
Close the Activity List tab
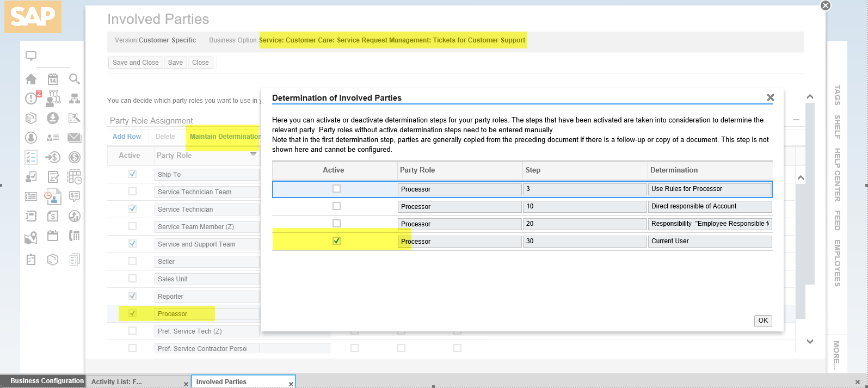[x=186, y=384]
